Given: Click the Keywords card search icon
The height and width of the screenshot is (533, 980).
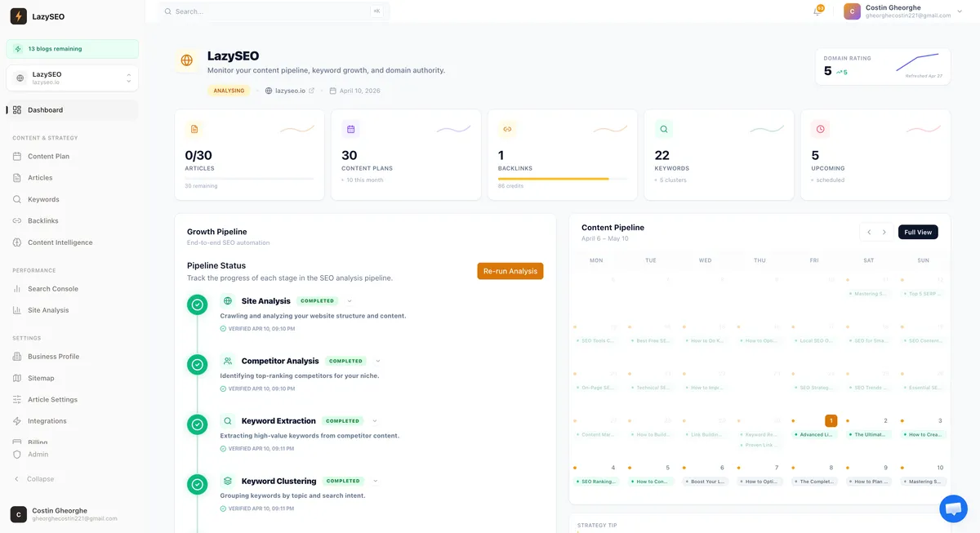Looking at the screenshot, I should (x=664, y=129).
